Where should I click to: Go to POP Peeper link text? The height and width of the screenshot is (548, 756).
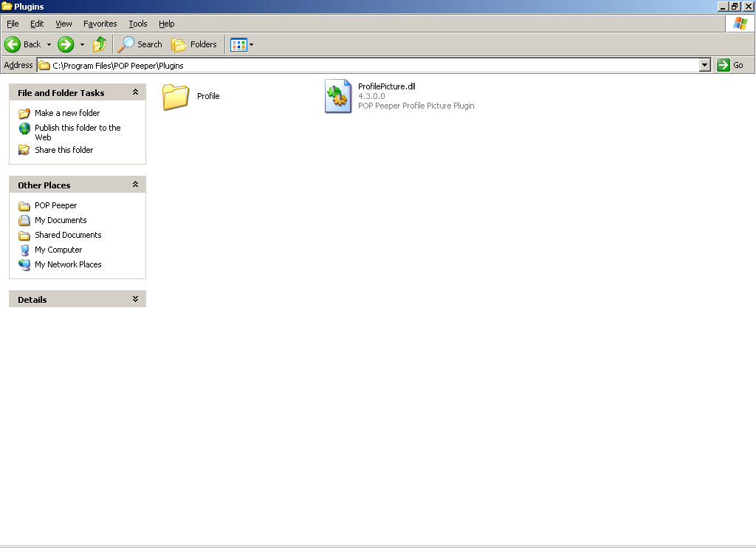click(x=55, y=205)
